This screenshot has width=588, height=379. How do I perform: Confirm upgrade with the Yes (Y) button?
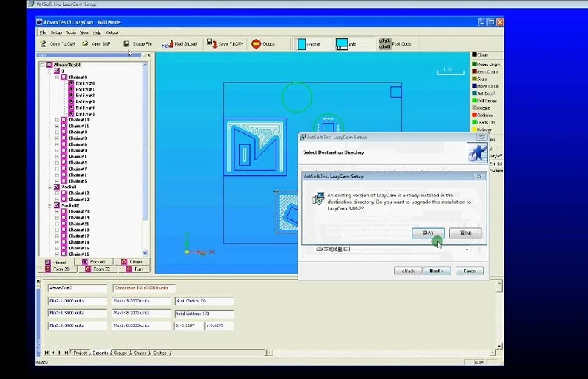click(428, 233)
